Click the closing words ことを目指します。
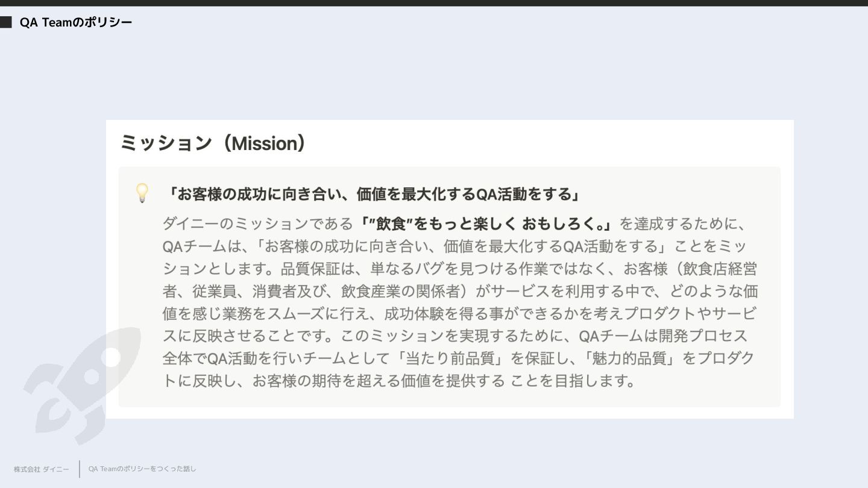This screenshot has height=488, width=868. 574,381
